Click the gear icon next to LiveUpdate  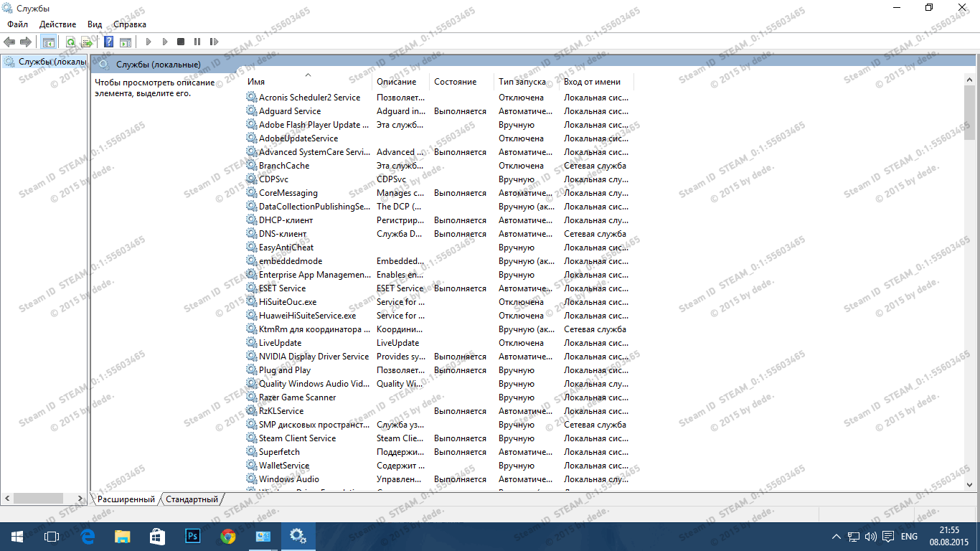(x=252, y=343)
